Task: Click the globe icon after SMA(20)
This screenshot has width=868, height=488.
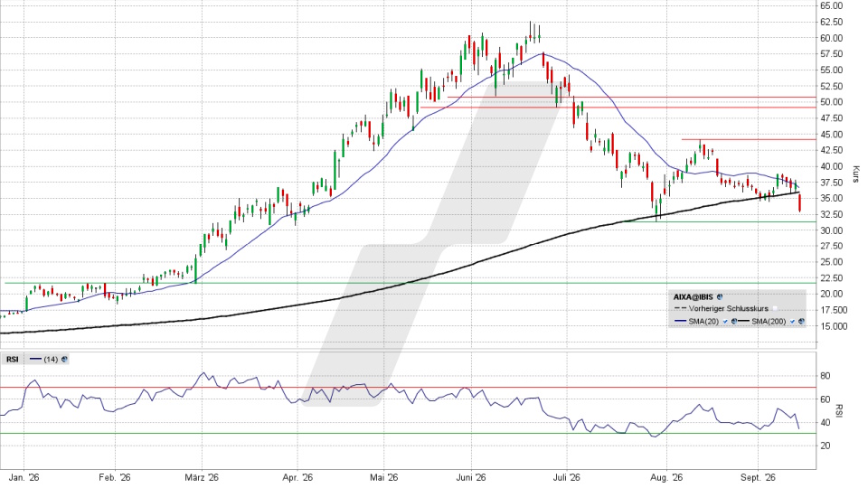Action: click(x=734, y=322)
